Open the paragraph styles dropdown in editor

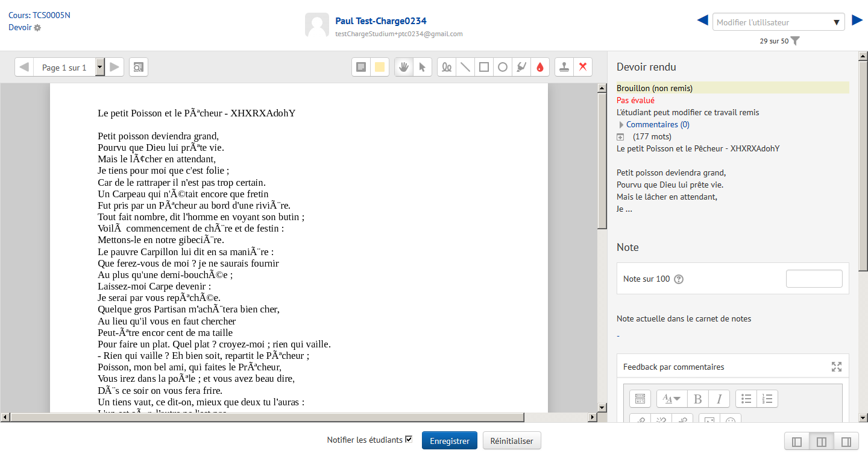[672, 399]
